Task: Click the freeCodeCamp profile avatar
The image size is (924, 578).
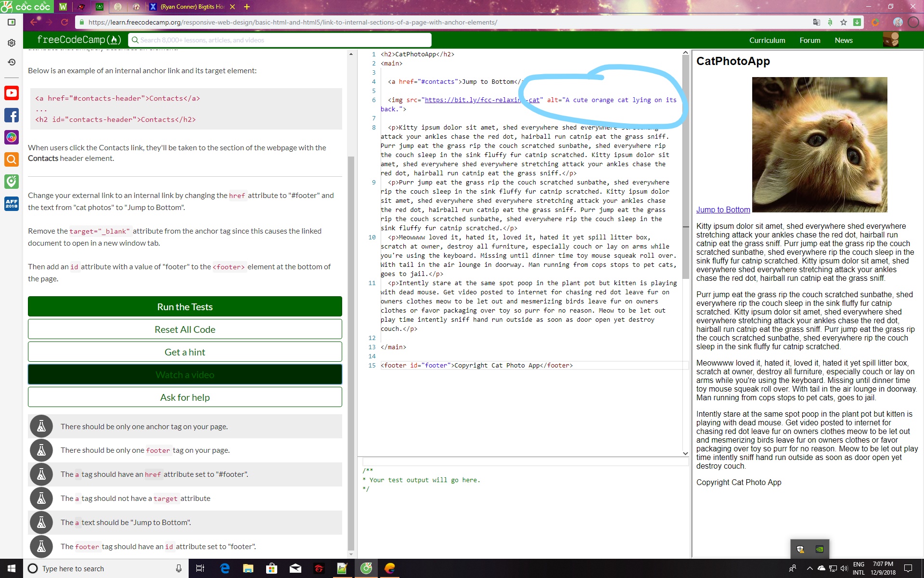Action: click(x=891, y=40)
